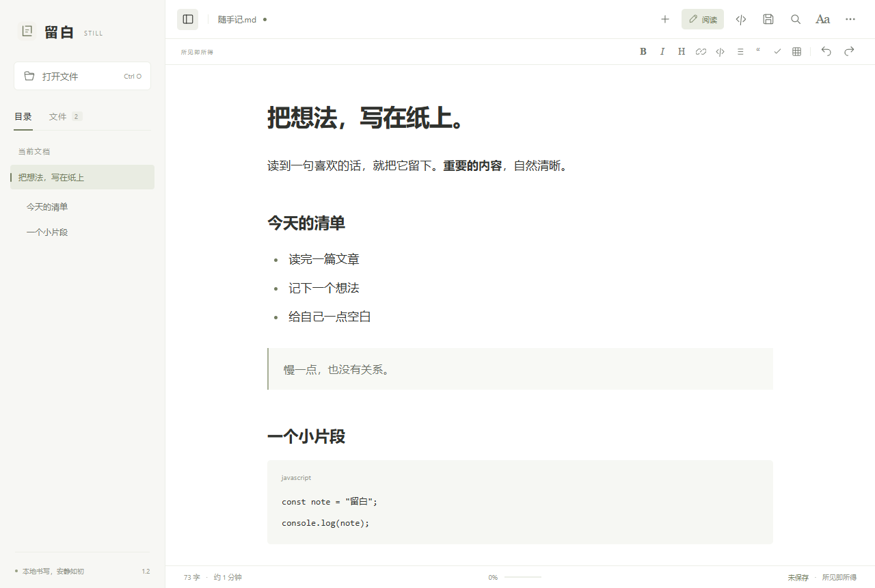Click the 约 1 分钟 reading time
Image resolution: width=875 pixels, height=588 pixels.
(x=228, y=578)
